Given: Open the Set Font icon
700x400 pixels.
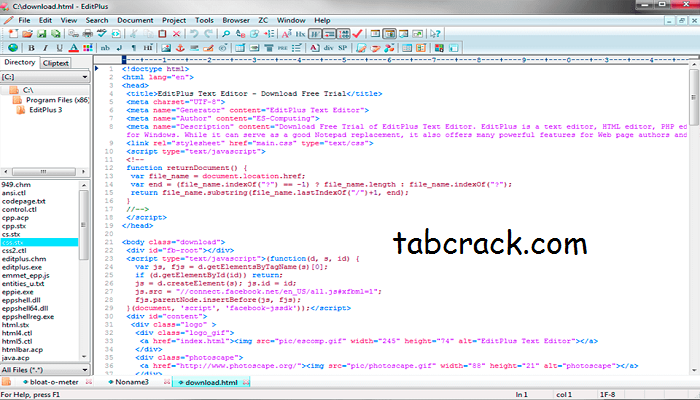Looking at the screenshot, I should [287, 33].
